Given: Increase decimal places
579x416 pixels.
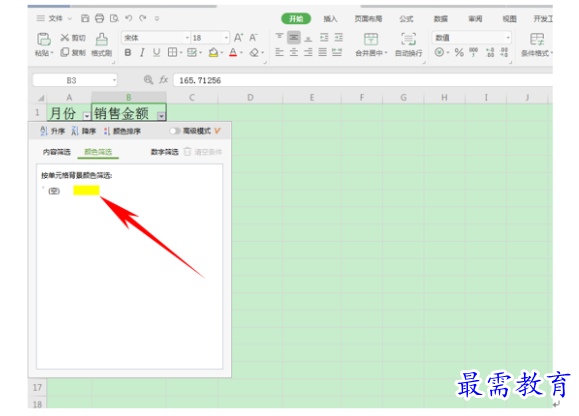Looking at the screenshot, I should 490,52.
